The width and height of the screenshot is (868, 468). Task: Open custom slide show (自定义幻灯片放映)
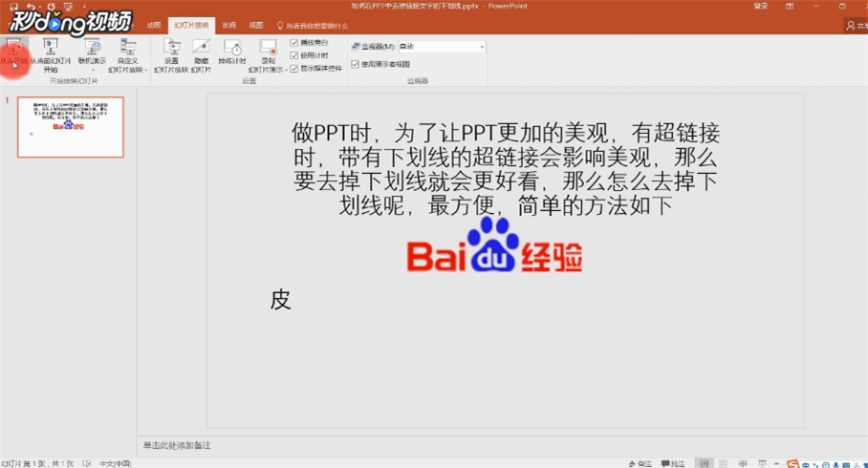(x=127, y=55)
